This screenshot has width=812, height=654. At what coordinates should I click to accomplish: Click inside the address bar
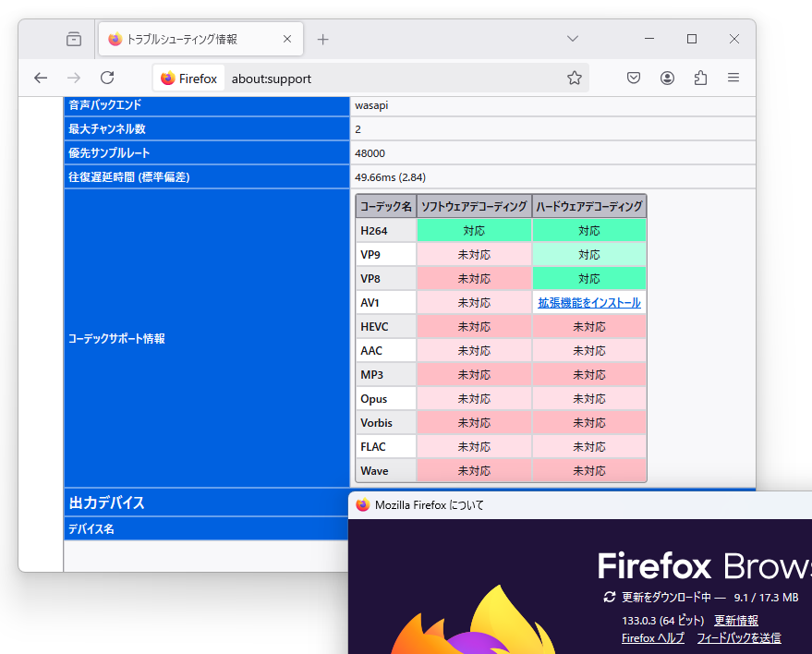(370, 79)
